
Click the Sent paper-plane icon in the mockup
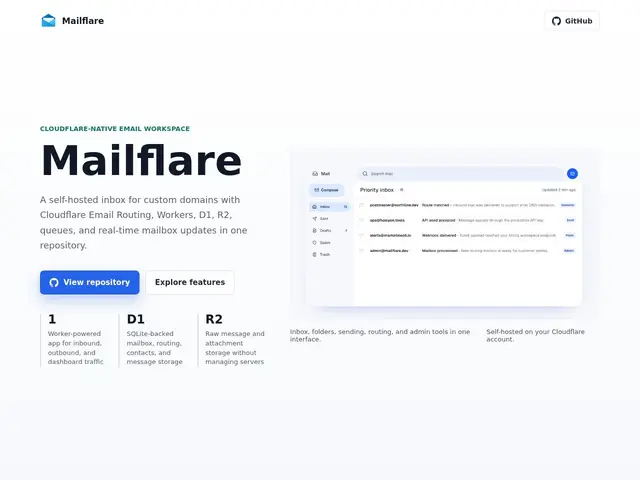click(314, 219)
